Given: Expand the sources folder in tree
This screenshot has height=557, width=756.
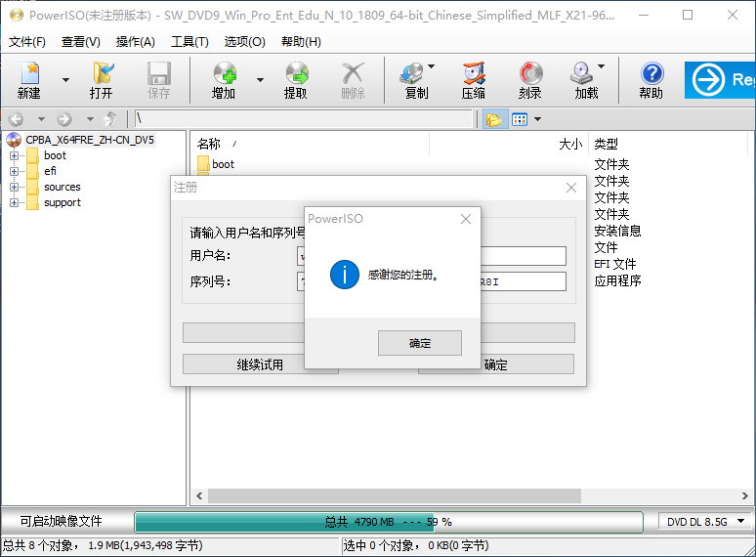Looking at the screenshot, I should pos(14,187).
